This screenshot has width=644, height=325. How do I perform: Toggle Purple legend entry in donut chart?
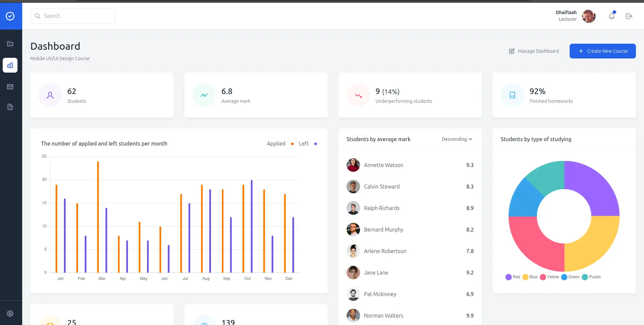click(591, 277)
